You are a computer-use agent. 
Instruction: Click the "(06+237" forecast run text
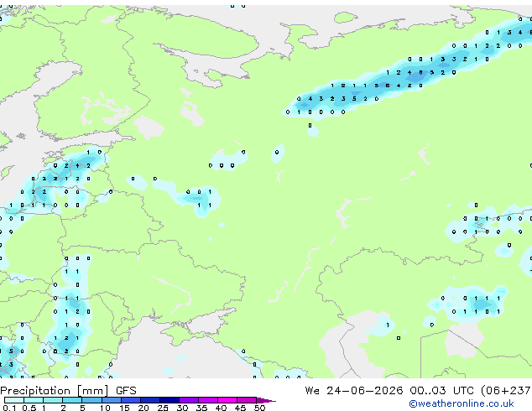click(x=506, y=391)
